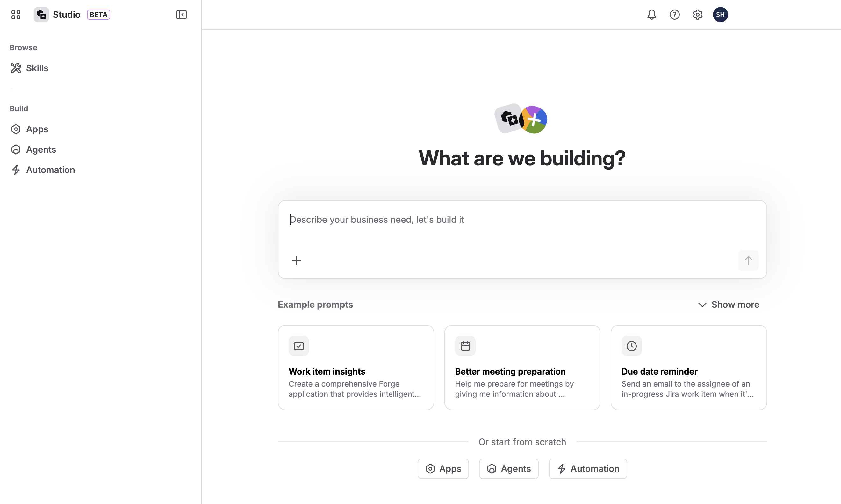Expand the Show more prompts list
This screenshot has height=504, width=841.
coord(735,304)
